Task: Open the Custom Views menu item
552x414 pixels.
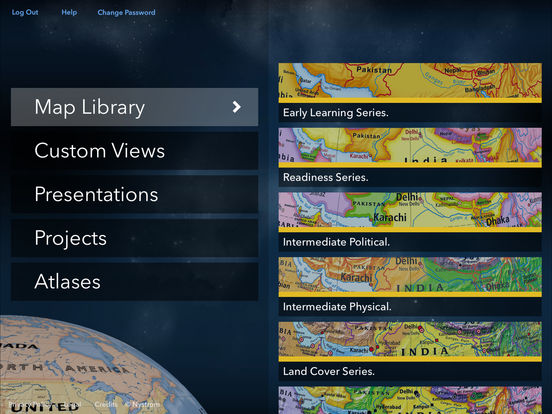Action: point(134,151)
